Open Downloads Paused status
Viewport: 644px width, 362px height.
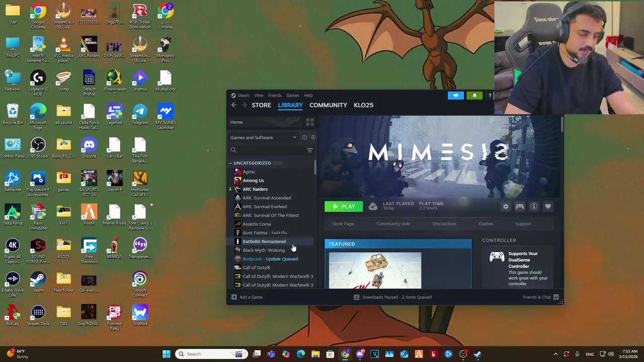(x=392, y=297)
